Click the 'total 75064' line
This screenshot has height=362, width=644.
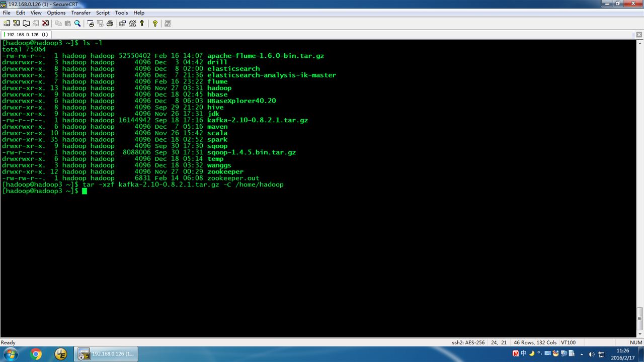pyautogui.click(x=24, y=49)
